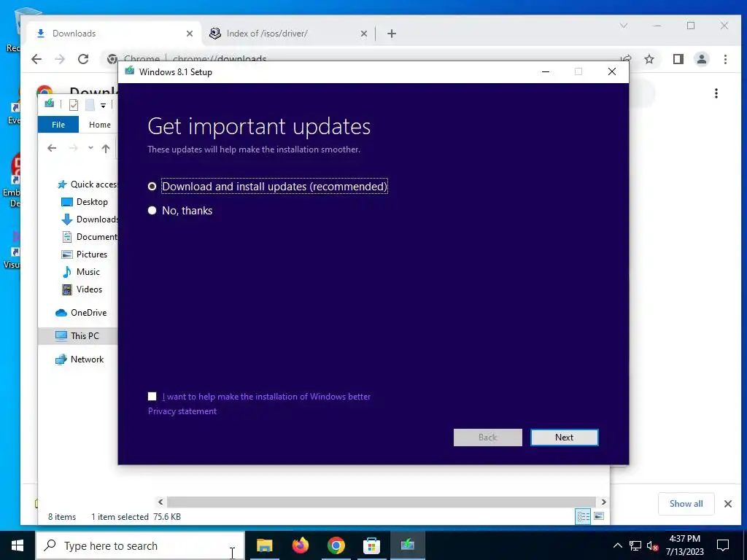Image resolution: width=747 pixels, height=560 pixels.
Task: Open Pictures in navigation pane
Action: click(85, 254)
